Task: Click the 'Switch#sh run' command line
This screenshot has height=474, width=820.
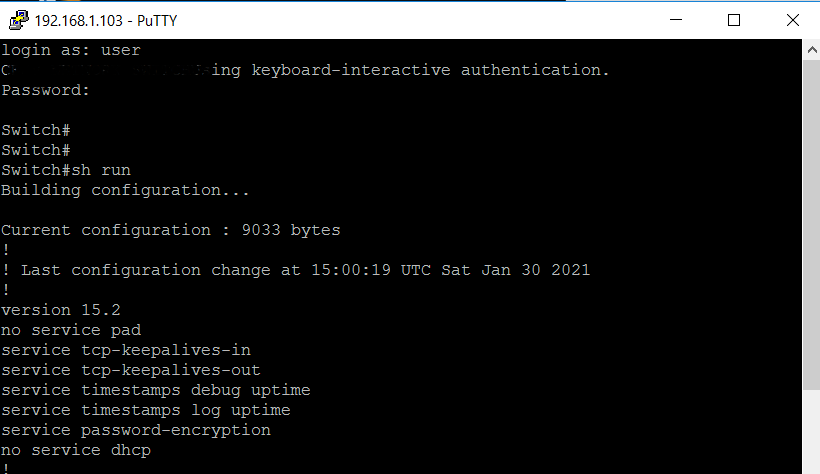Action: click(x=66, y=170)
